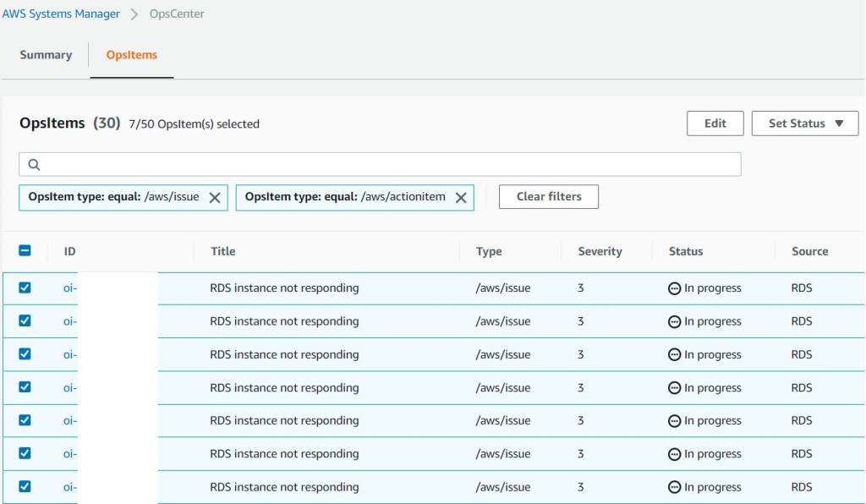This screenshot has width=866, height=504.
Task: Switch to the Summary tab
Action: pos(46,54)
